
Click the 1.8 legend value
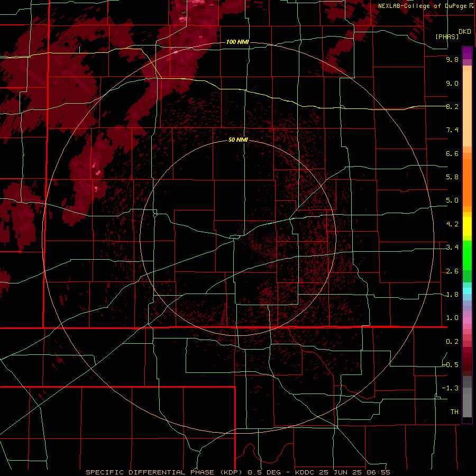coord(452,295)
